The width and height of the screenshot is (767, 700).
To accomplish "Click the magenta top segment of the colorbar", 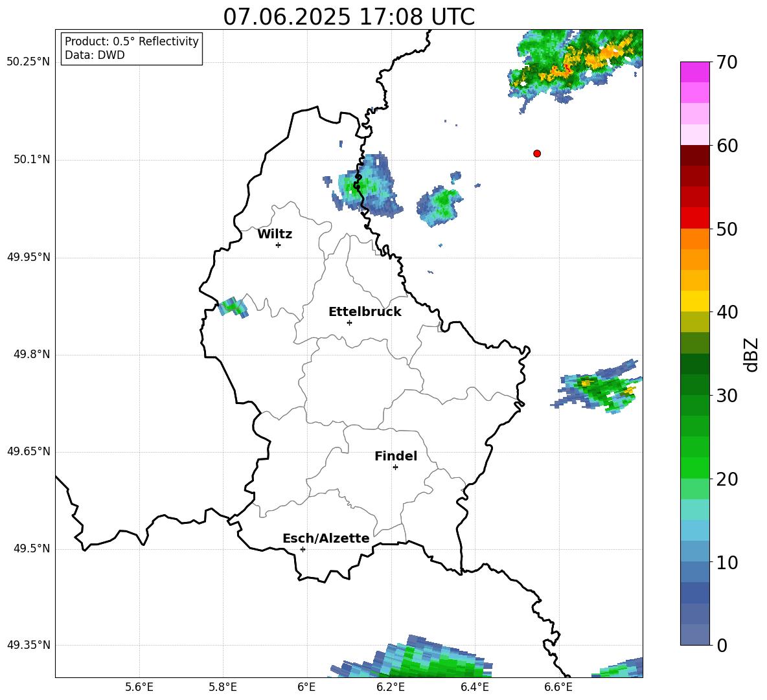I will coord(694,73).
